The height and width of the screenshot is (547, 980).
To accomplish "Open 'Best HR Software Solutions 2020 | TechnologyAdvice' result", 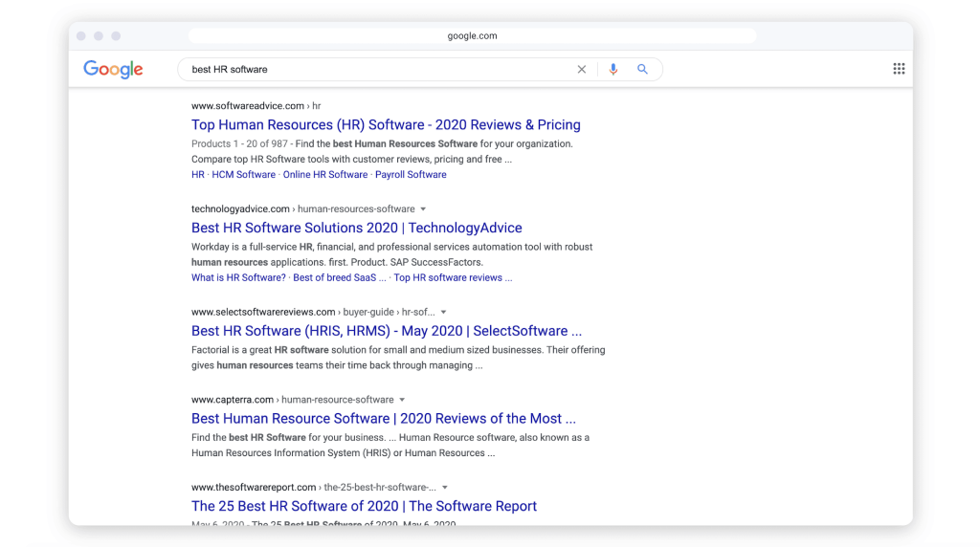I will (x=356, y=228).
